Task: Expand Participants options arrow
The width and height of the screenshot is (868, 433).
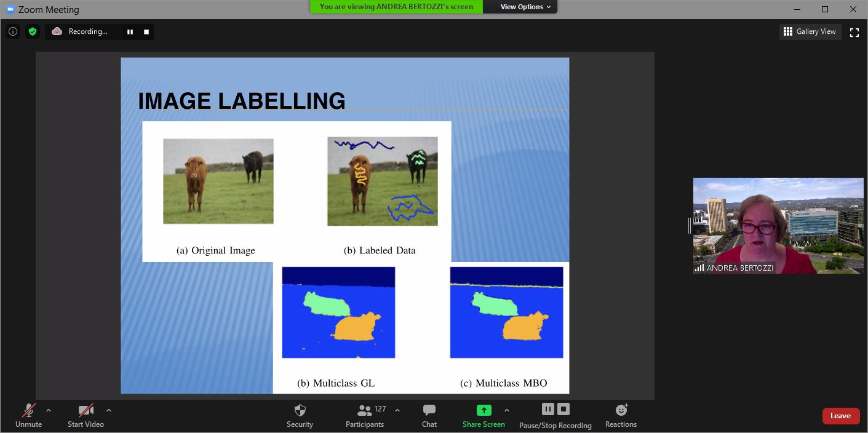Action: pos(397,410)
